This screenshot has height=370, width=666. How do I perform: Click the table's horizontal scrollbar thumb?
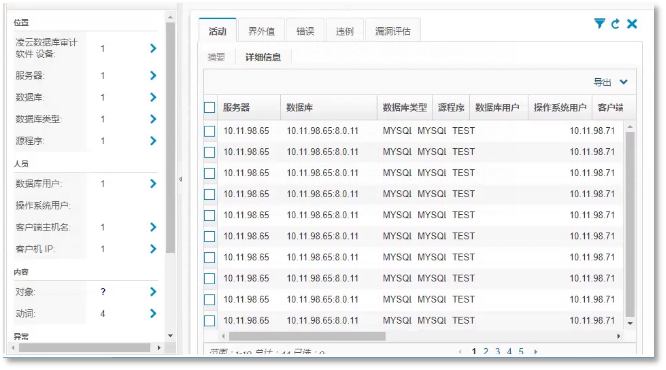coord(307,336)
